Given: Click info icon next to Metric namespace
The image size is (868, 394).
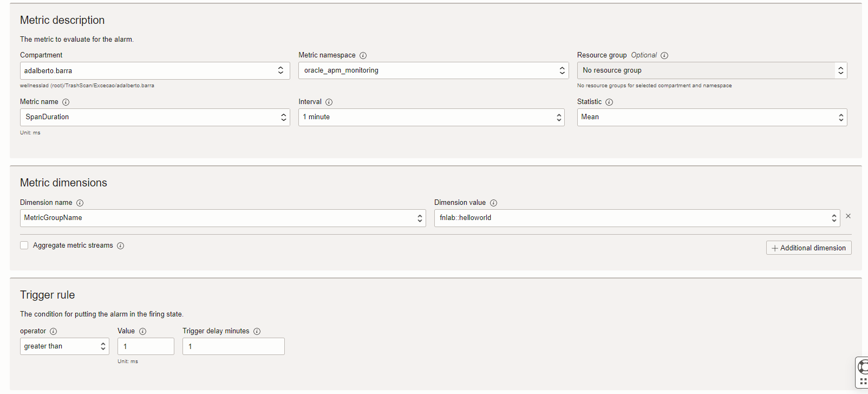Looking at the screenshot, I should tap(363, 55).
